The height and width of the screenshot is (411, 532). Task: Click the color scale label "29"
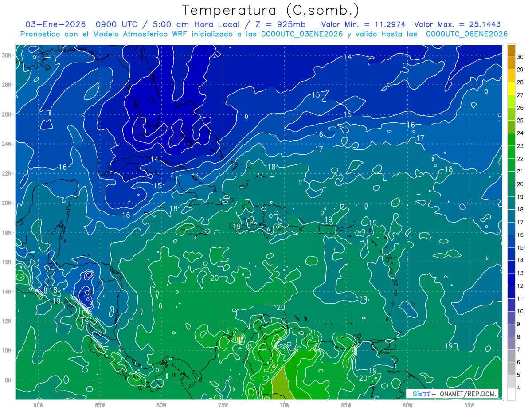520,70
